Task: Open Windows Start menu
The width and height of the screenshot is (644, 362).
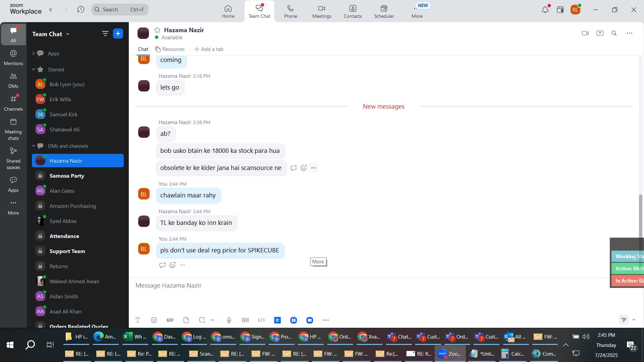Action: tap(10, 345)
